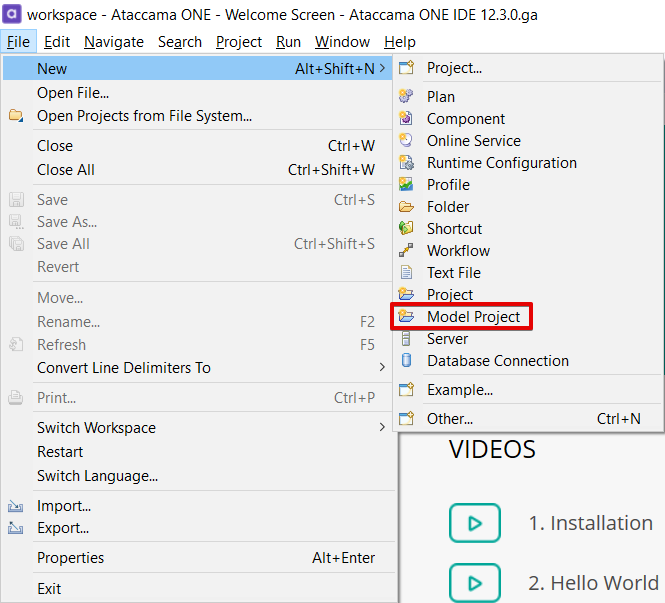The width and height of the screenshot is (665, 603).
Task: Choose Import... from the File menu
Action: click(64, 506)
